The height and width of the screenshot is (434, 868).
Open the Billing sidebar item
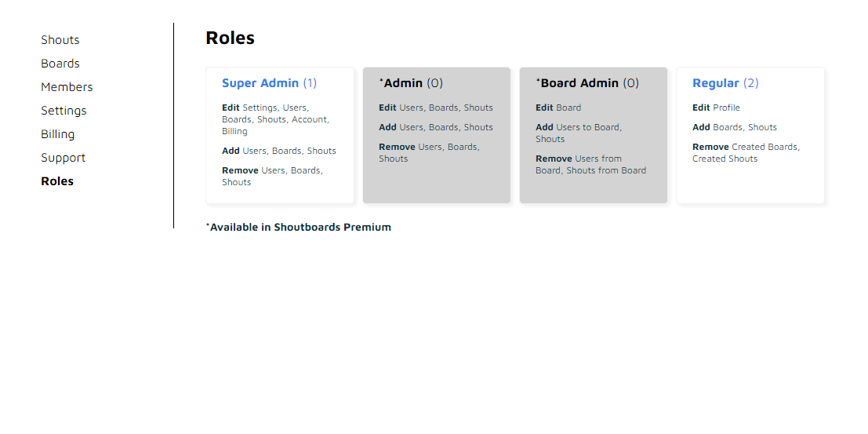point(58,134)
